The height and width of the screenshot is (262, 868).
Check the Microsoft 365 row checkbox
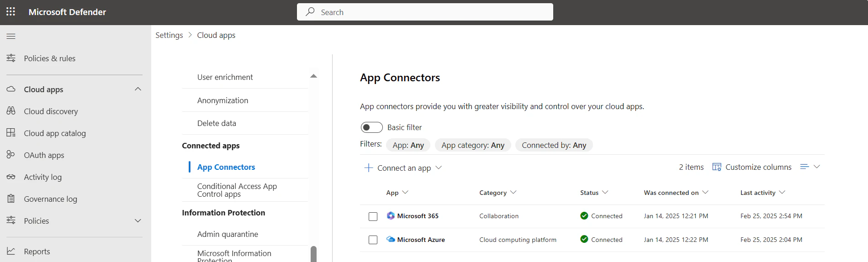click(x=373, y=216)
